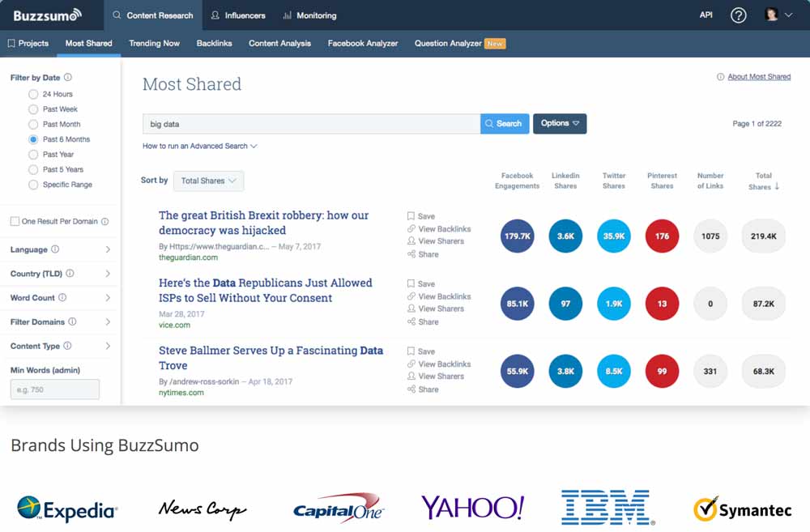The height and width of the screenshot is (532, 810).
Task: Click the Language info icon
Action: pyautogui.click(x=55, y=249)
